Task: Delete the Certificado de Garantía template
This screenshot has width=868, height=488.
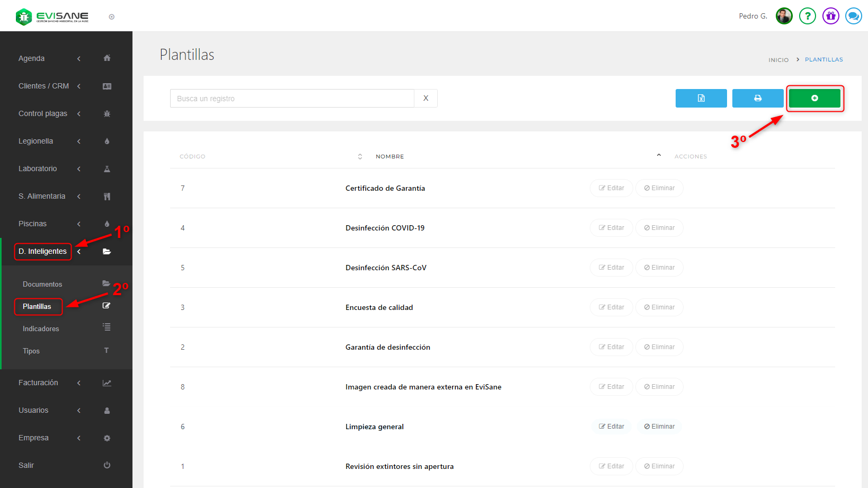Action: [659, 188]
